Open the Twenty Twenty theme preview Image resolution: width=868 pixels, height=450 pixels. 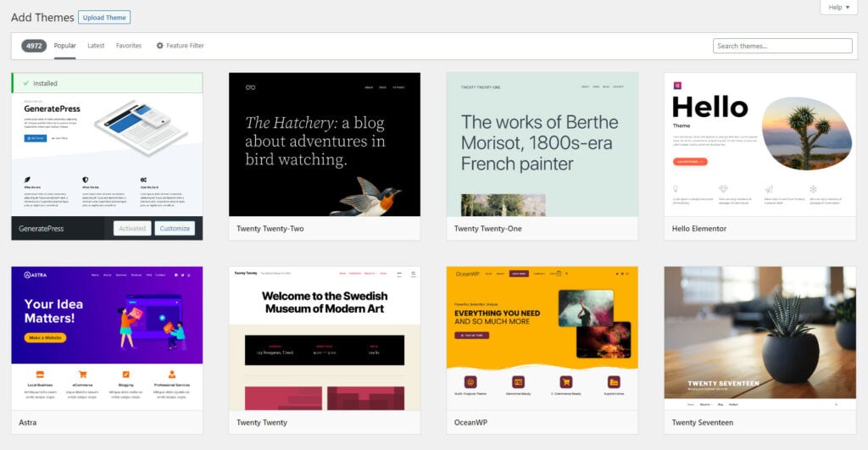(x=325, y=338)
